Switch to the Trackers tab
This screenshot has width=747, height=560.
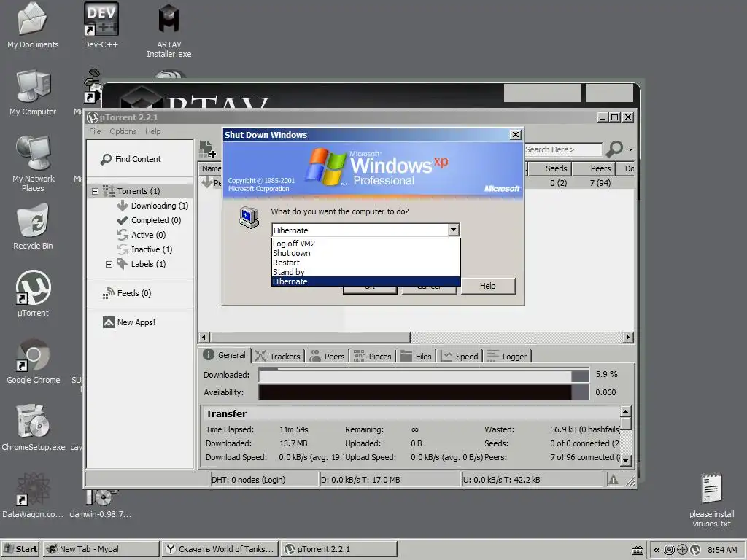tap(278, 356)
